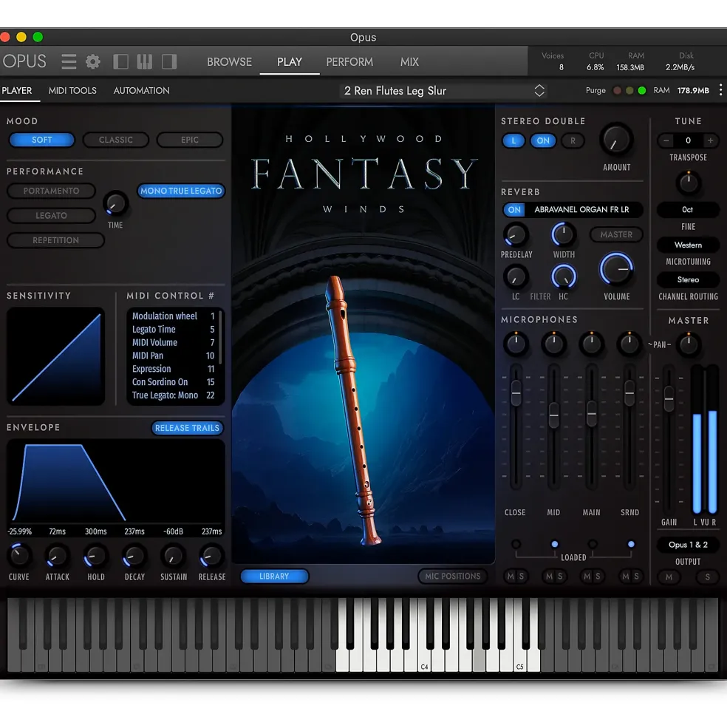Click the Close microphone pan knob

[x=516, y=344]
